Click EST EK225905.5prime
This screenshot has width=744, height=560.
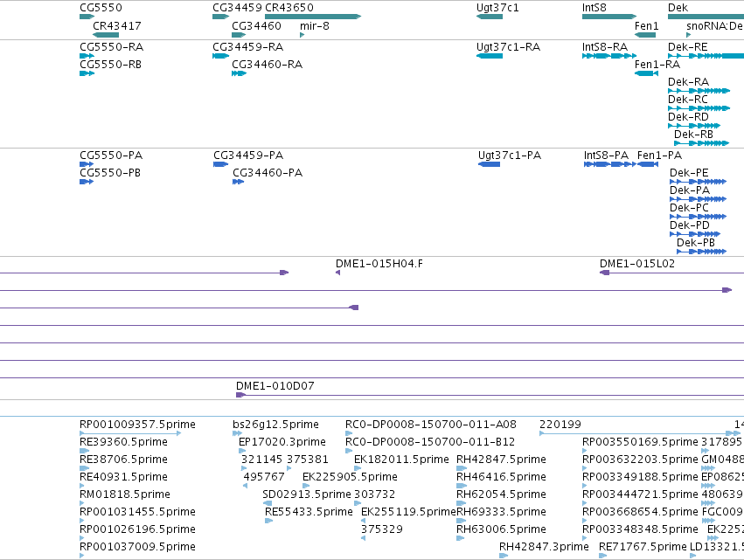point(351,477)
